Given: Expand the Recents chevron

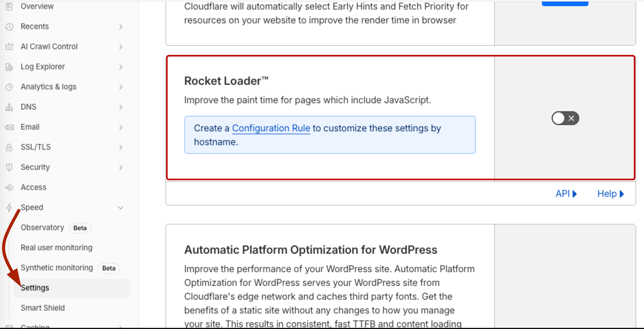Looking at the screenshot, I should click(121, 27).
